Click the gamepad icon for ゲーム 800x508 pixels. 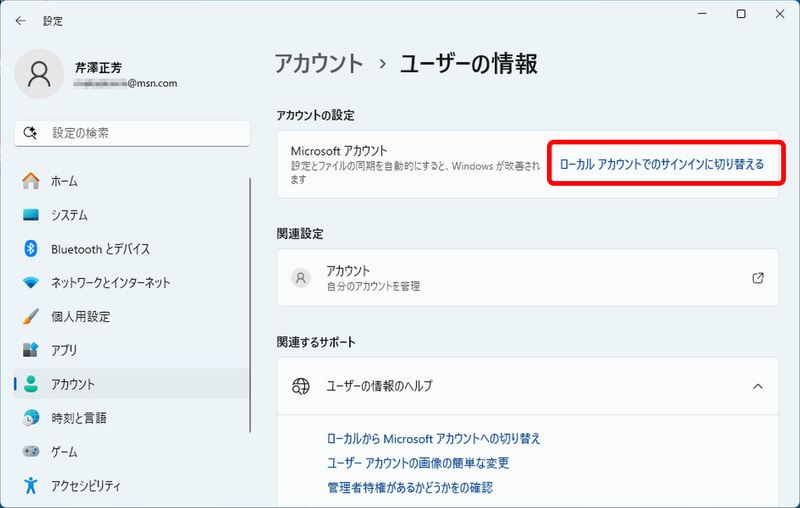31,451
